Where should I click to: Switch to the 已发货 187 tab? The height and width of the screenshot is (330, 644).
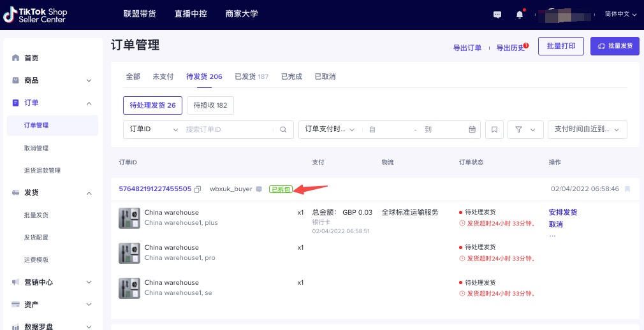pos(251,76)
